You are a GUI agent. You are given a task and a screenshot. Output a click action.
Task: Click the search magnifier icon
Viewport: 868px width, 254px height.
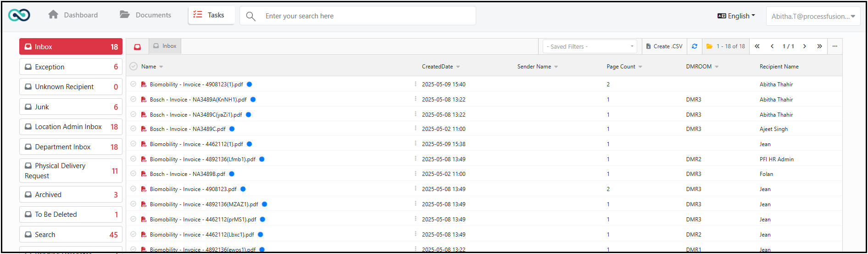coord(250,16)
